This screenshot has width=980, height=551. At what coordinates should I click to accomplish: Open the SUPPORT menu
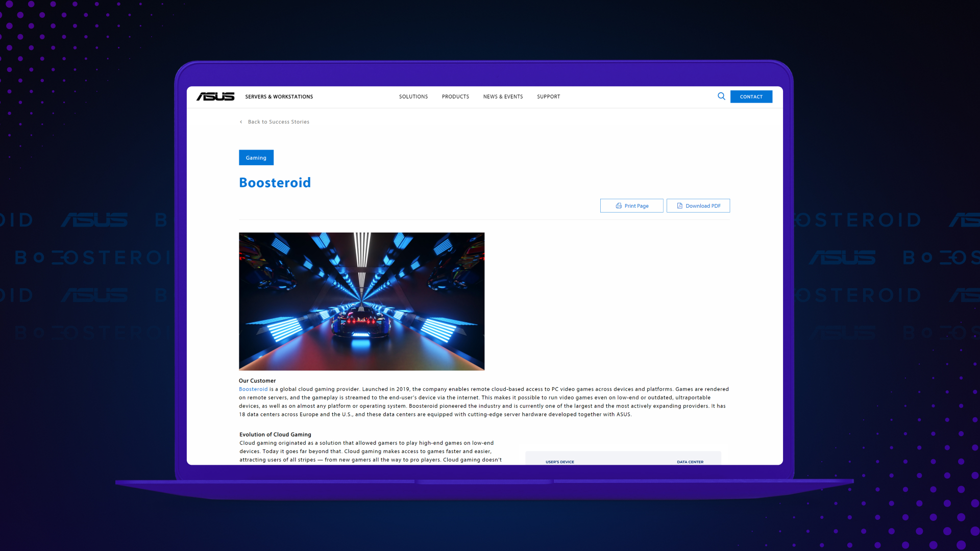[x=548, y=96]
